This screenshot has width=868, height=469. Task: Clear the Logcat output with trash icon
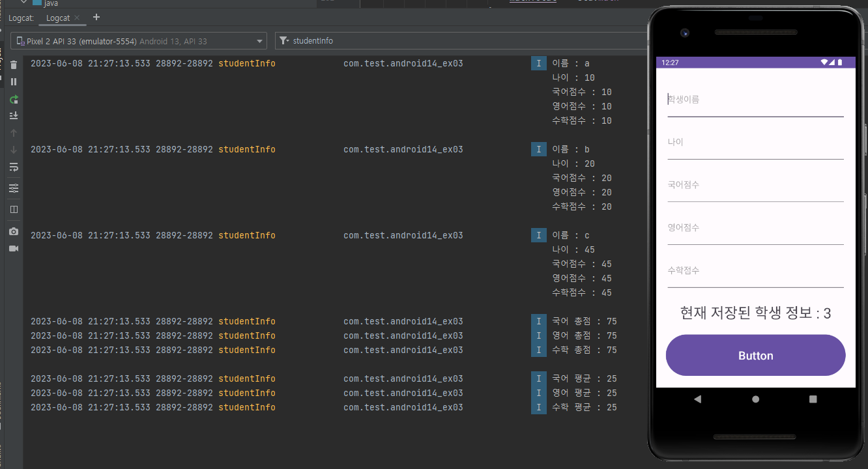click(x=14, y=64)
